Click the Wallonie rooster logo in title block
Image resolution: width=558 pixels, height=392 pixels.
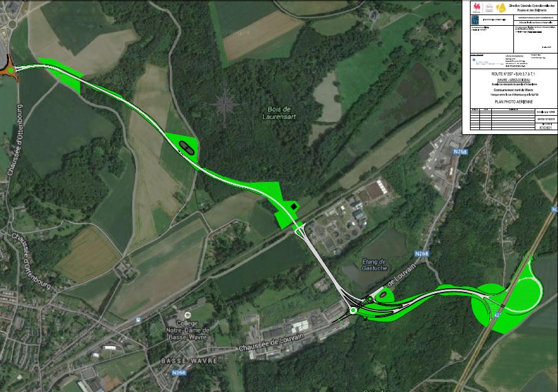point(476,8)
